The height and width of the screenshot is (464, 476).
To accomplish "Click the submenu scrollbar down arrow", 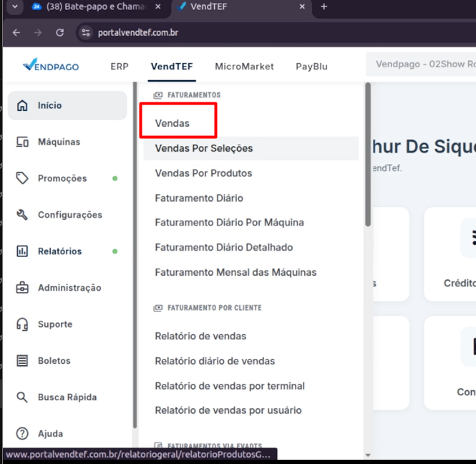I will click(368, 455).
